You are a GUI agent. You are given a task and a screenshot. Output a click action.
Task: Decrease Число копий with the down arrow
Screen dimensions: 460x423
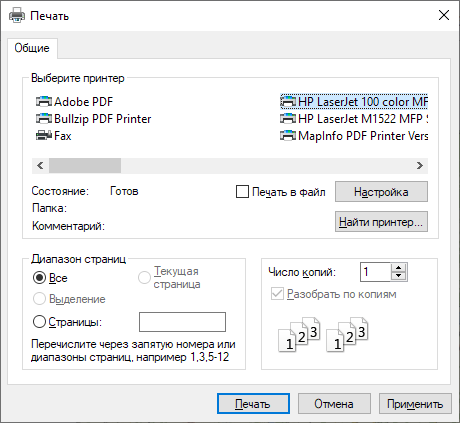point(398,276)
